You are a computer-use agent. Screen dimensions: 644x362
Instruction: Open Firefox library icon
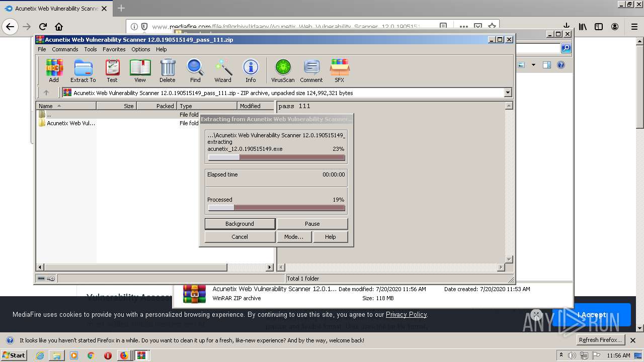583,27
